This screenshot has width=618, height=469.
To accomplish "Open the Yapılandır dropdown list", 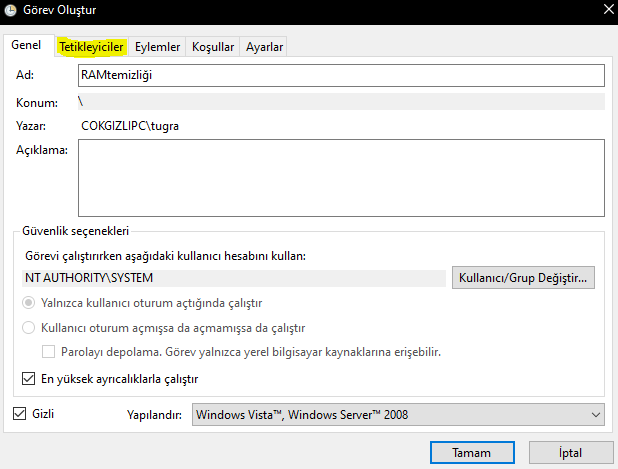I will [398, 415].
